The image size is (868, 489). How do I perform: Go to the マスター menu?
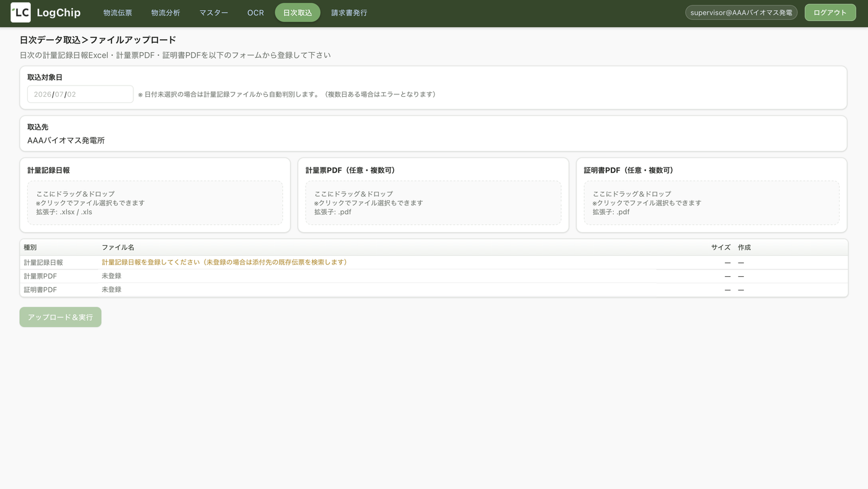click(214, 12)
